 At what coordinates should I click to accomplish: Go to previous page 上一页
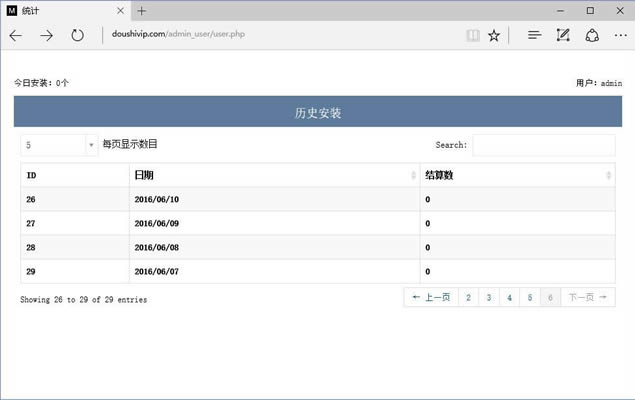[x=431, y=297]
